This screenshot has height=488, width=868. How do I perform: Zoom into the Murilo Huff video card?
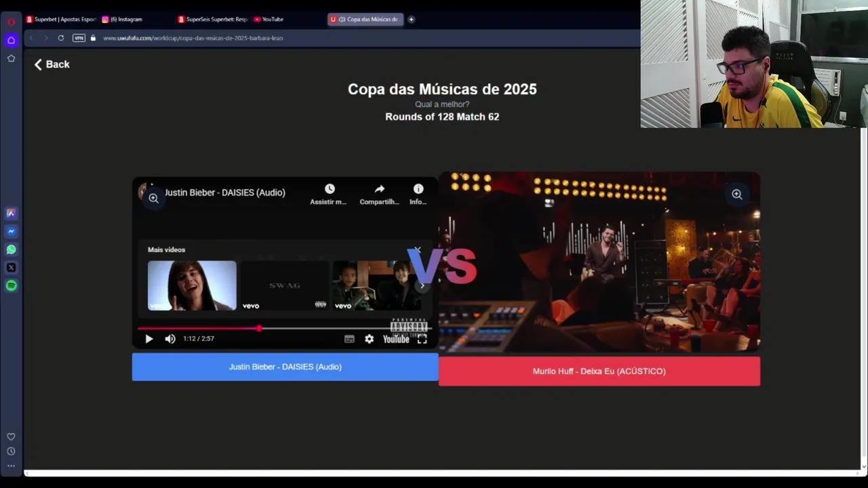(x=736, y=195)
